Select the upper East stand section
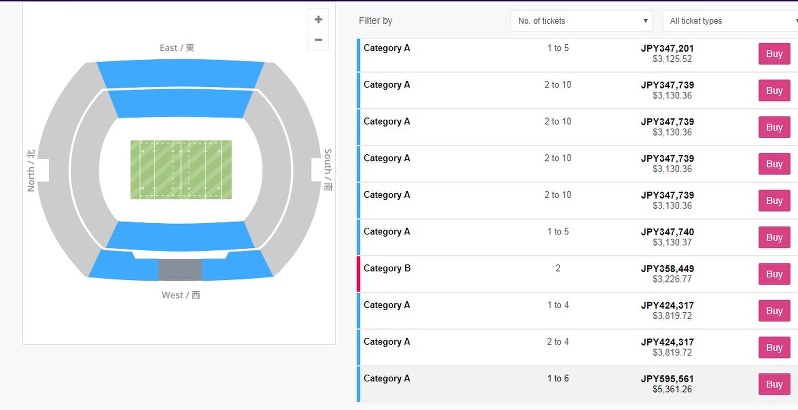Image resolution: width=798 pixels, height=410 pixels. 181,73
